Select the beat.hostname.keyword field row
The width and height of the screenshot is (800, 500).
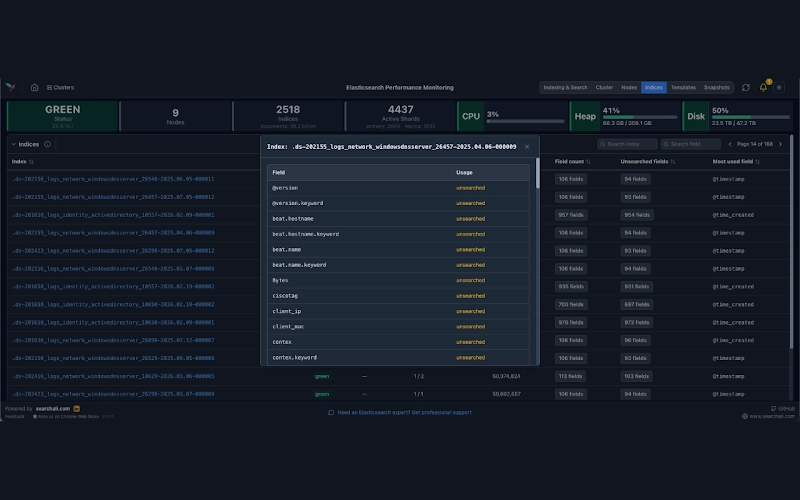tap(398, 234)
